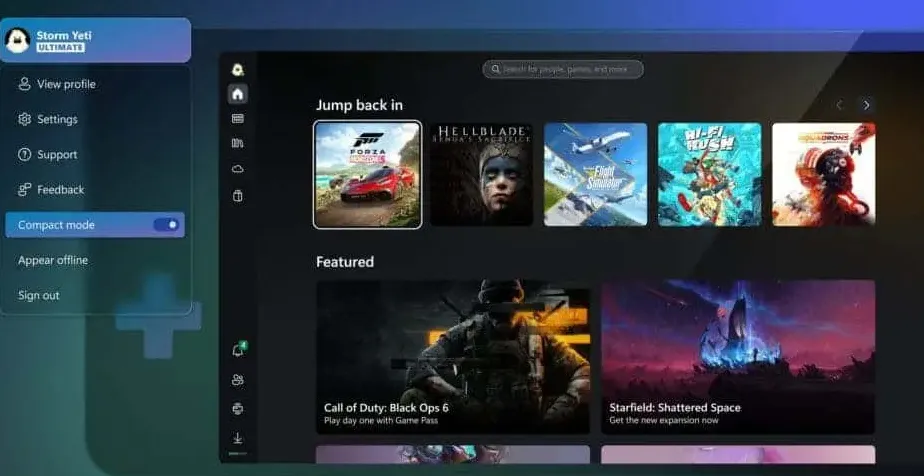Viewport: 924px width, 476px height.
Task: Open the Hi-Fi Rush game tile
Action: click(x=710, y=174)
